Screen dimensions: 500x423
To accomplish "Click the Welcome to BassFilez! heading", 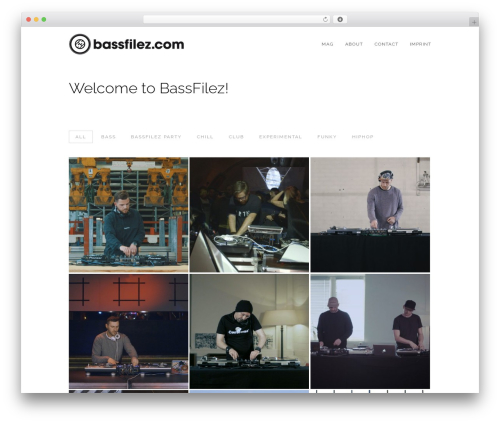I will [x=149, y=88].
